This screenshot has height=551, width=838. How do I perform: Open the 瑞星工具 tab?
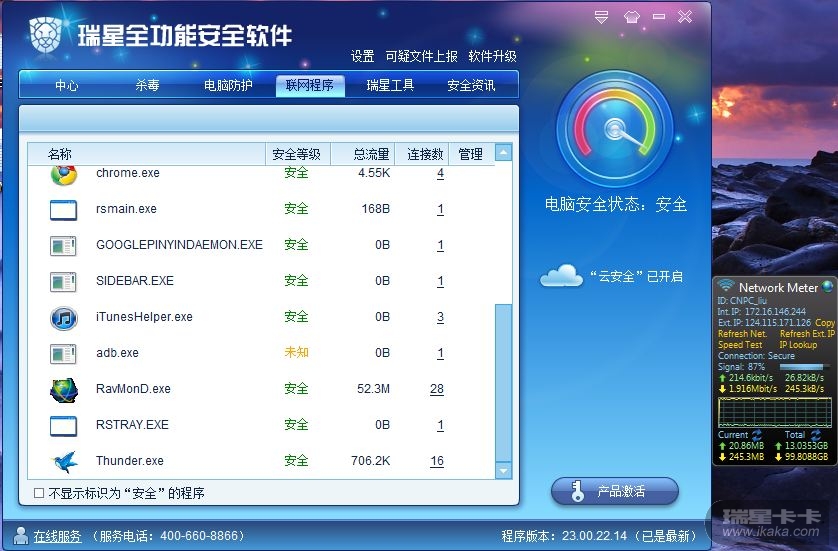click(x=390, y=85)
